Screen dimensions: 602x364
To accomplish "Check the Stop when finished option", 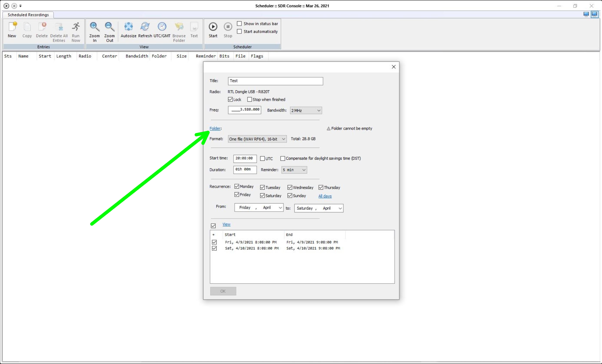I will [249, 99].
